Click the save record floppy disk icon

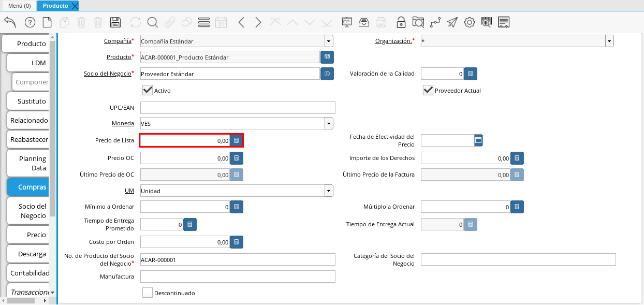(115, 22)
